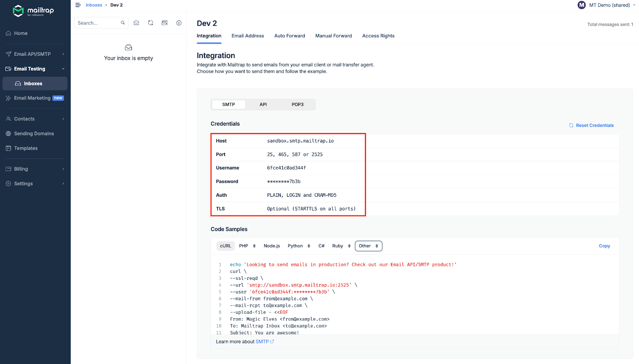The image size is (639, 364).
Task: Select the API integration option
Action: [x=263, y=105]
